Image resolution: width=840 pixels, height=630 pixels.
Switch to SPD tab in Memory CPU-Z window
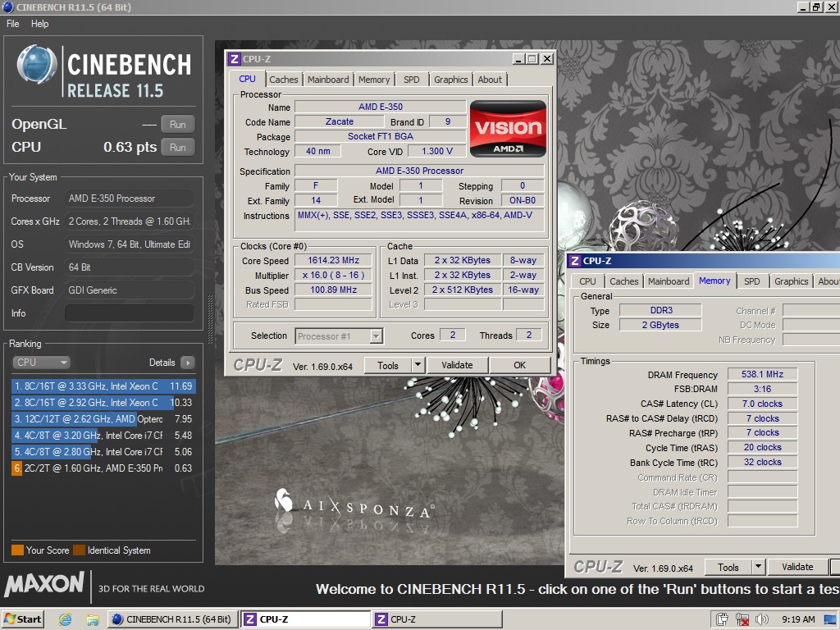(751, 281)
